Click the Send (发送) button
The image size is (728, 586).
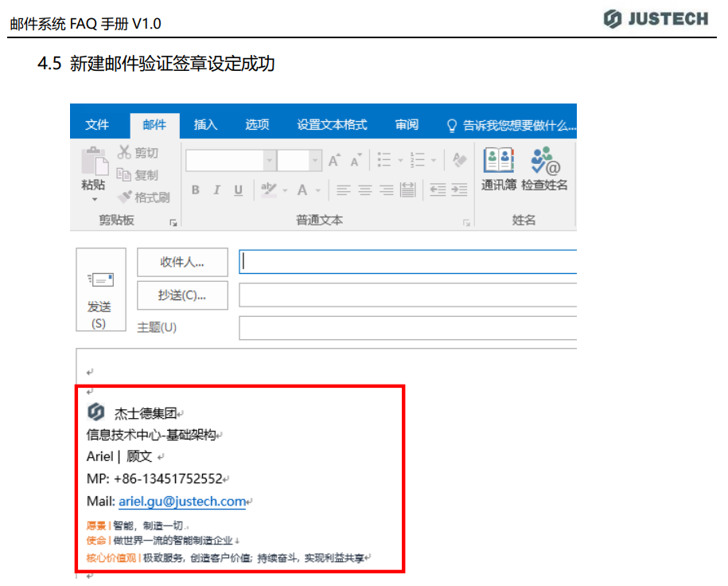pyautogui.click(x=101, y=290)
